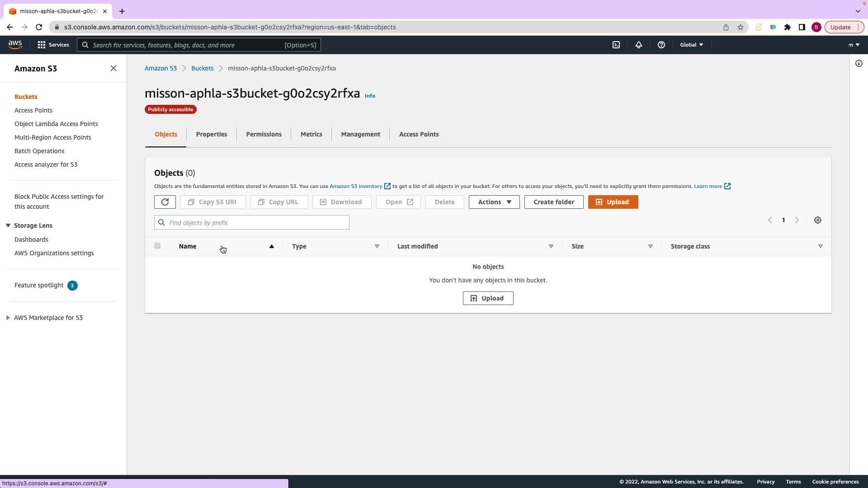The image size is (868, 488).
Task: Open the notifications bell icon
Action: [x=638, y=45]
